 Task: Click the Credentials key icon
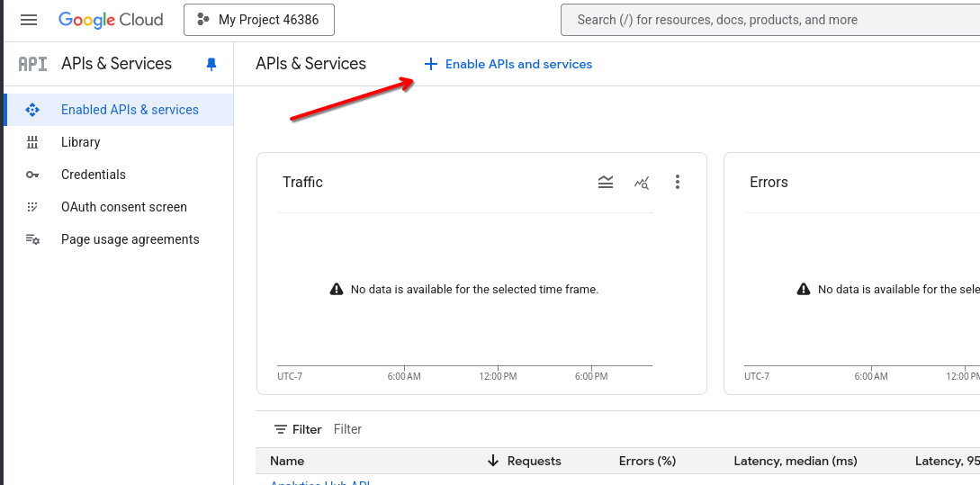(x=32, y=175)
